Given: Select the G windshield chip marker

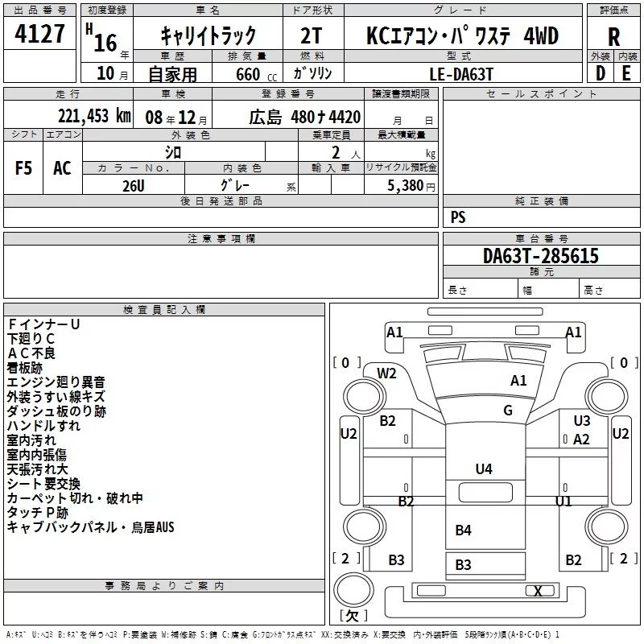Looking at the screenshot, I should (508, 410).
